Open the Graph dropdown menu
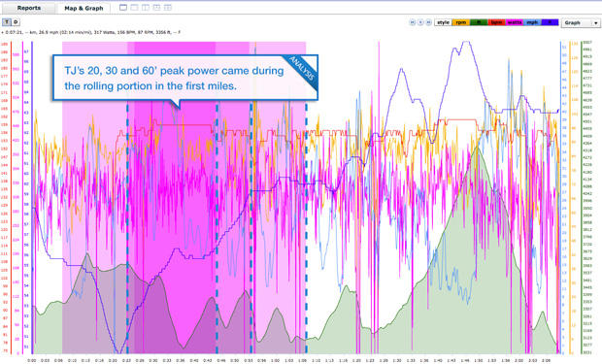602x364 pixels. (581, 23)
